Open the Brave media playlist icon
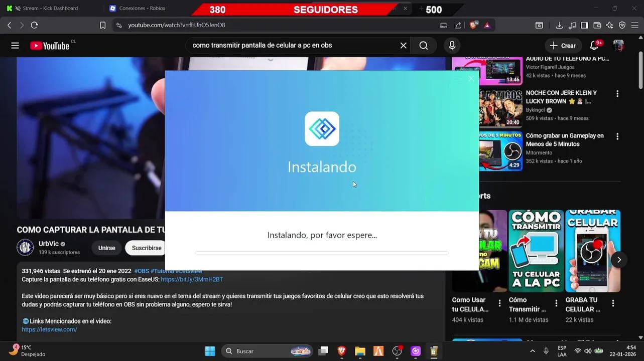The width and height of the screenshot is (644, 361). (x=572, y=25)
